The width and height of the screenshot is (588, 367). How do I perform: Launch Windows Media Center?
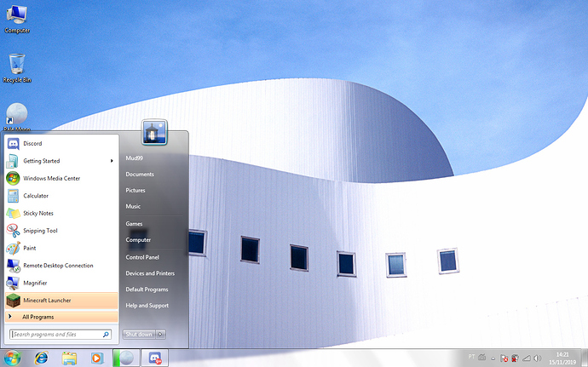coord(61,179)
